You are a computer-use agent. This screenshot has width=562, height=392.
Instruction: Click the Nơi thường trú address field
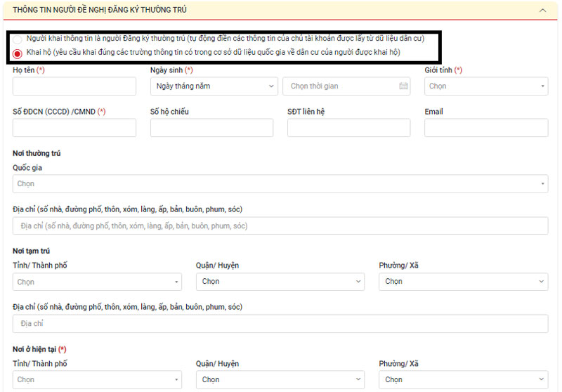[280, 226]
